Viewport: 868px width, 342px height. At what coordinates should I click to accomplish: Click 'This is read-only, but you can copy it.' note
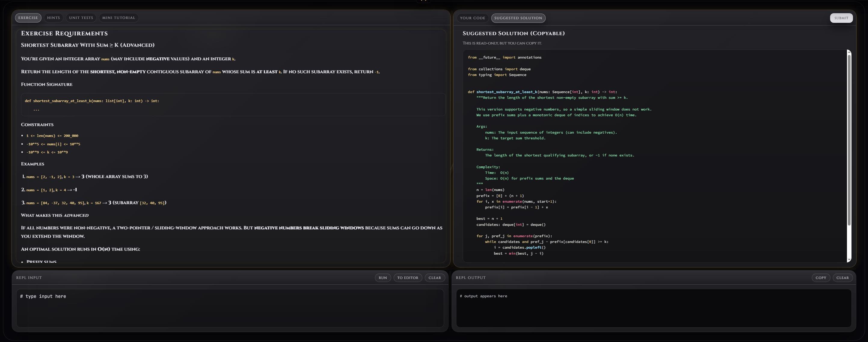[502, 43]
